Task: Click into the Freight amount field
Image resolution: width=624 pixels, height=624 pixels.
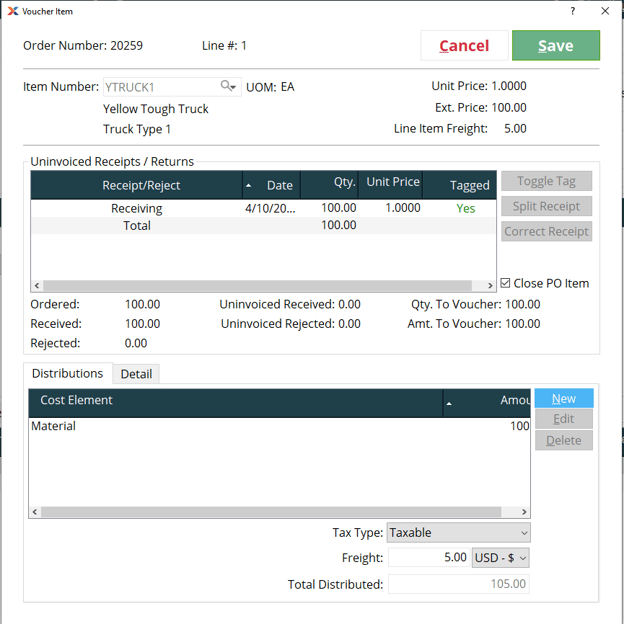Action: coord(428,558)
